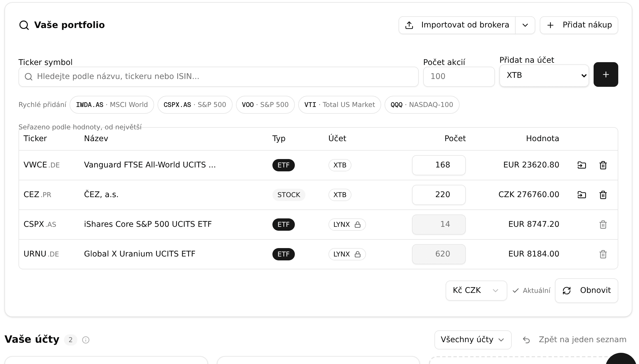Click the black plus add-position button

(x=606, y=74)
